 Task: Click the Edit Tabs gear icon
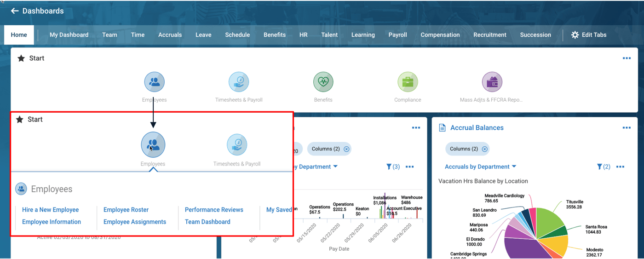(x=575, y=35)
